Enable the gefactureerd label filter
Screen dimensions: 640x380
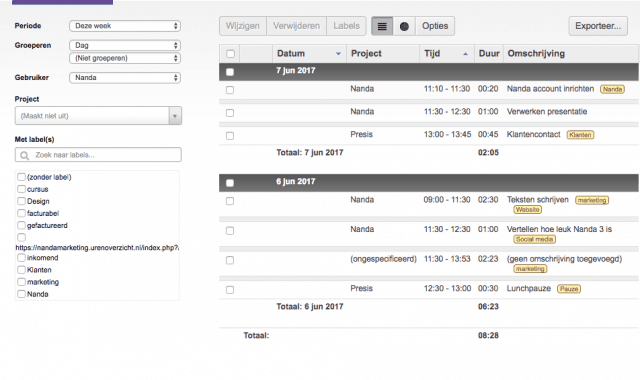(x=21, y=225)
